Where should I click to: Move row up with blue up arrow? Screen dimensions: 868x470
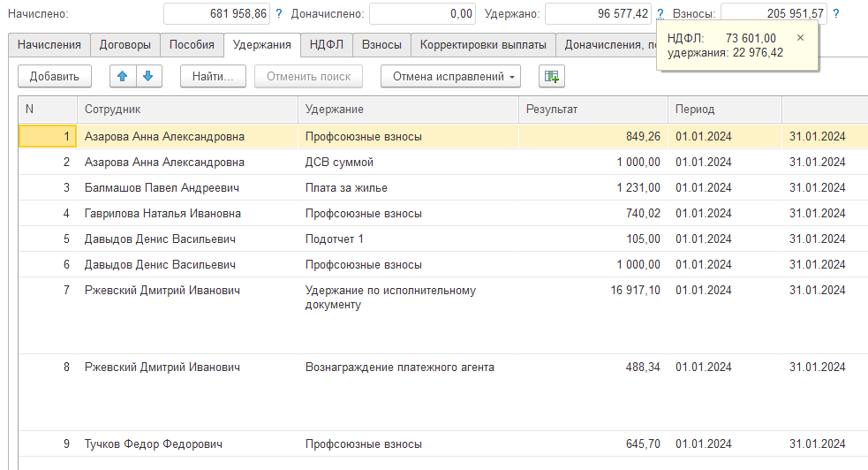coord(123,76)
